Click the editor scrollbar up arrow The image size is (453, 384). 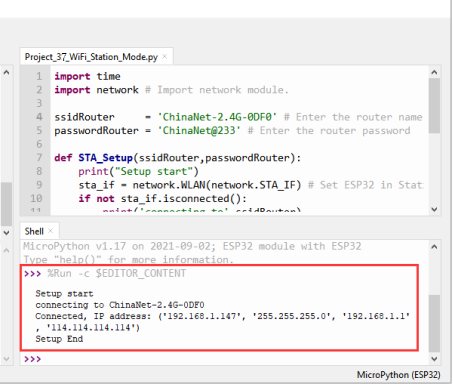434,72
